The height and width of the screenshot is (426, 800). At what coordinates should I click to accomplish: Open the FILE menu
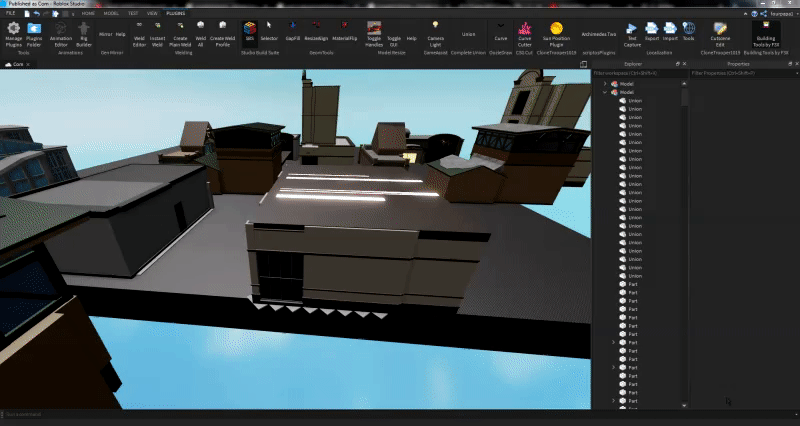[10, 13]
